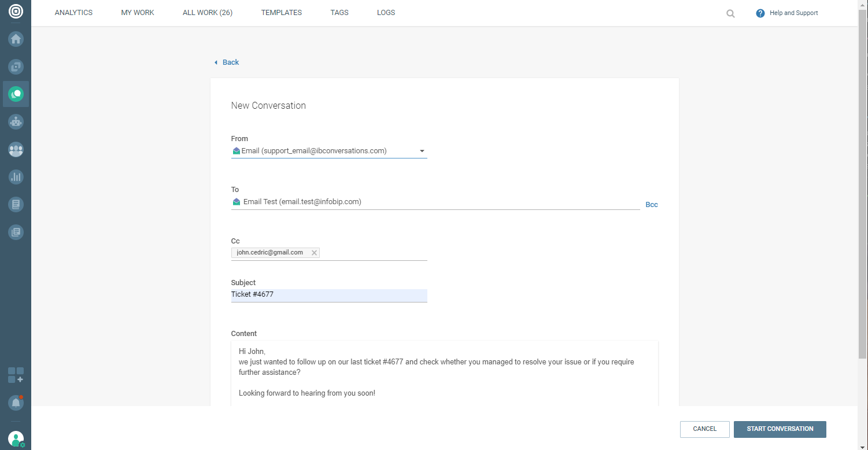Open the Conversations chat bubble icon
This screenshot has height=450, width=868.
[16, 94]
